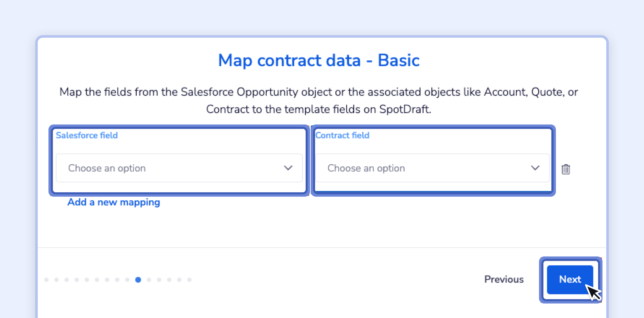Select the fifth step pagination dot
644x318 pixels.
[x=87, y=280]
